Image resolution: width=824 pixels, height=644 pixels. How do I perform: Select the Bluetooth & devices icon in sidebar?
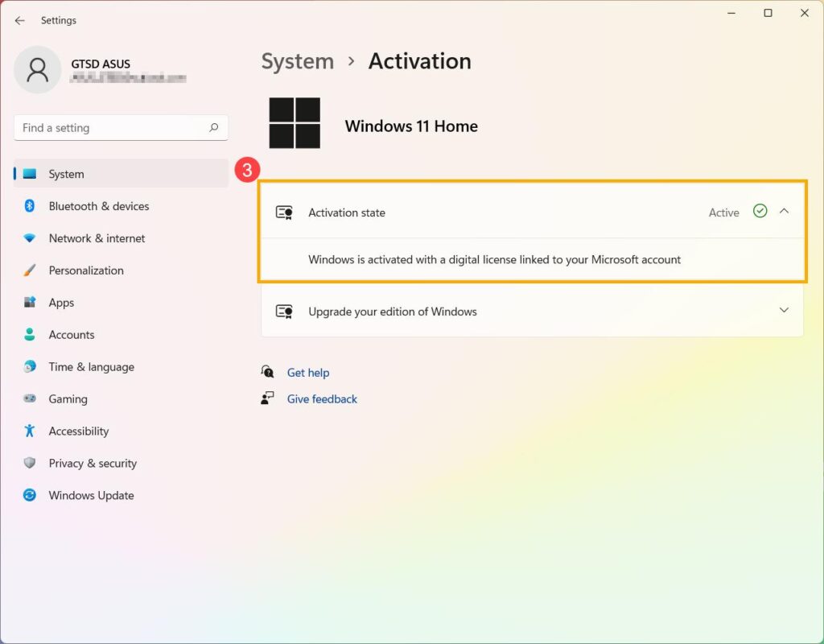(28, 206)
